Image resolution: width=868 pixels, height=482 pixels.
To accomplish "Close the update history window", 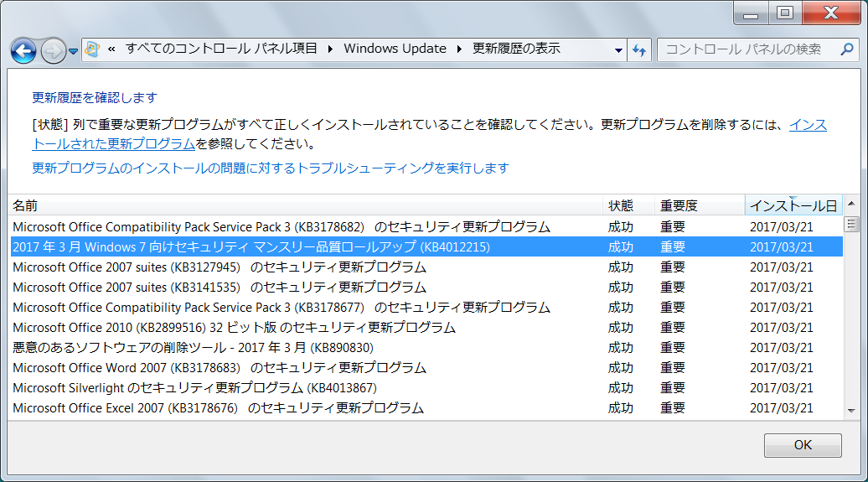I will click(831, 13).
